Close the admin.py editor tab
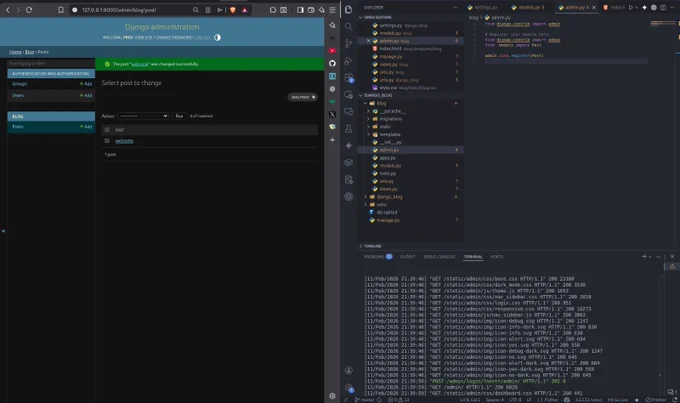The width and height of the screenshot is (680, 403). [594, 7]
